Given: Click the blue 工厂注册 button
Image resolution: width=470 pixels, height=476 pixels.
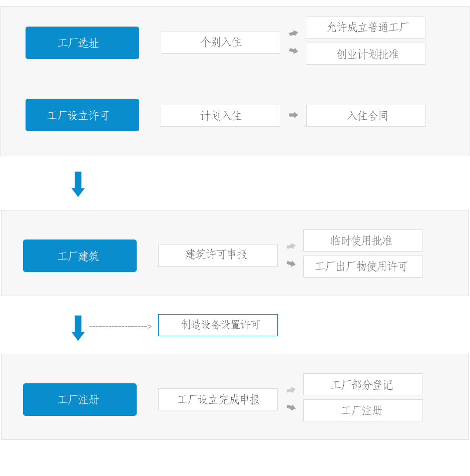Looking at the screenshot, I should tap(80, 400).
